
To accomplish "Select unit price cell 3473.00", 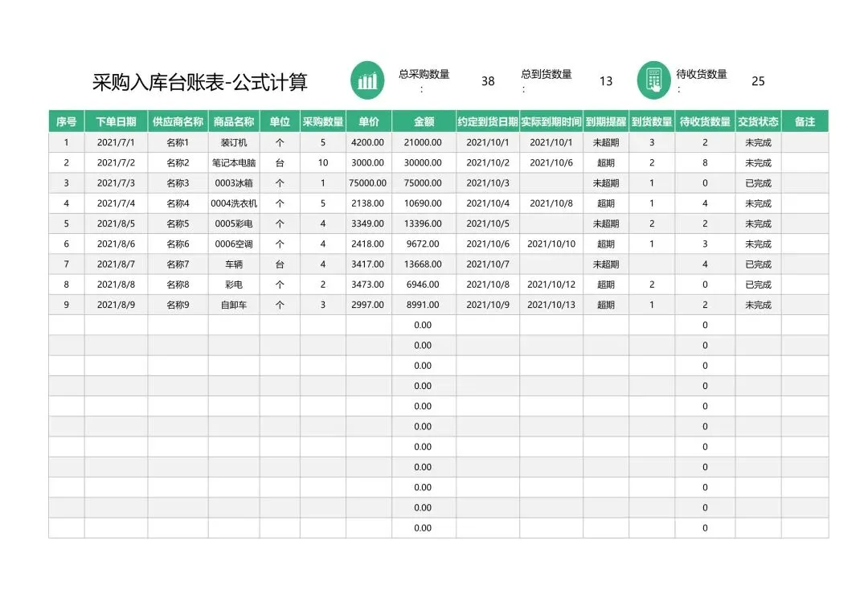I will coord(368,285).
